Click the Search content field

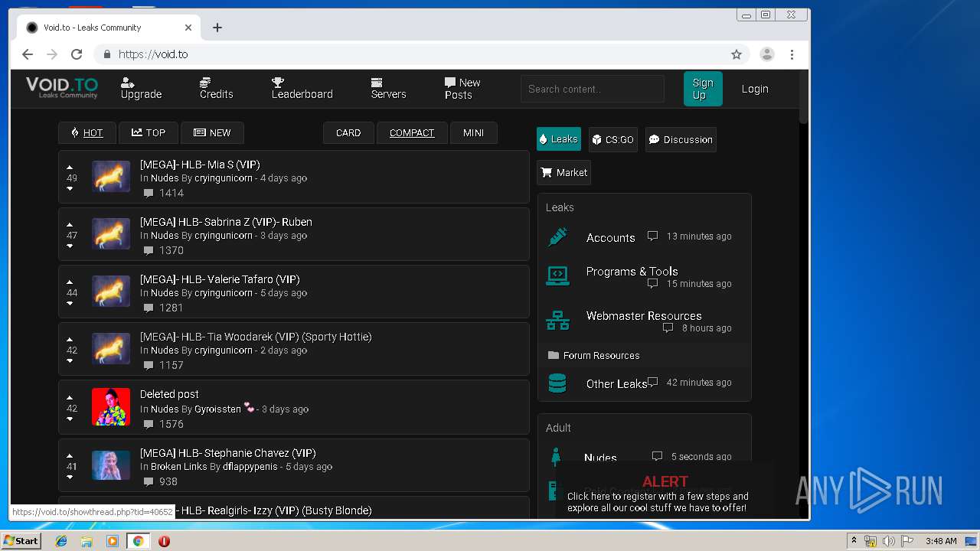593,89
